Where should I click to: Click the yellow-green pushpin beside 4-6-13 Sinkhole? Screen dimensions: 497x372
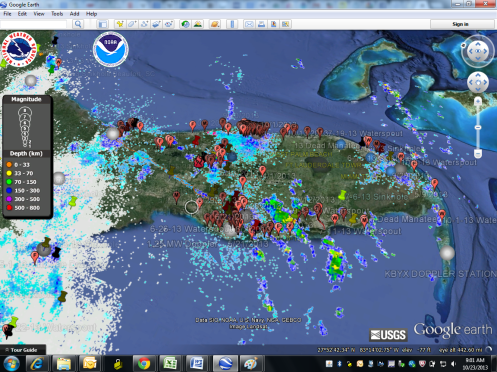(342, 195)
